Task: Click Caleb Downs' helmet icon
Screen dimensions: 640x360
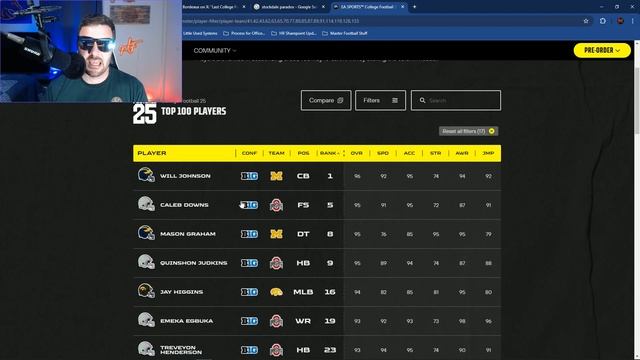Action: coord(146,204)
